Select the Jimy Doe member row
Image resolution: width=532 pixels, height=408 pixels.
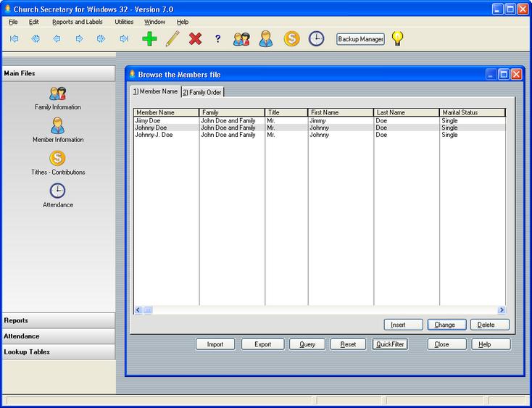coord(320,121)
